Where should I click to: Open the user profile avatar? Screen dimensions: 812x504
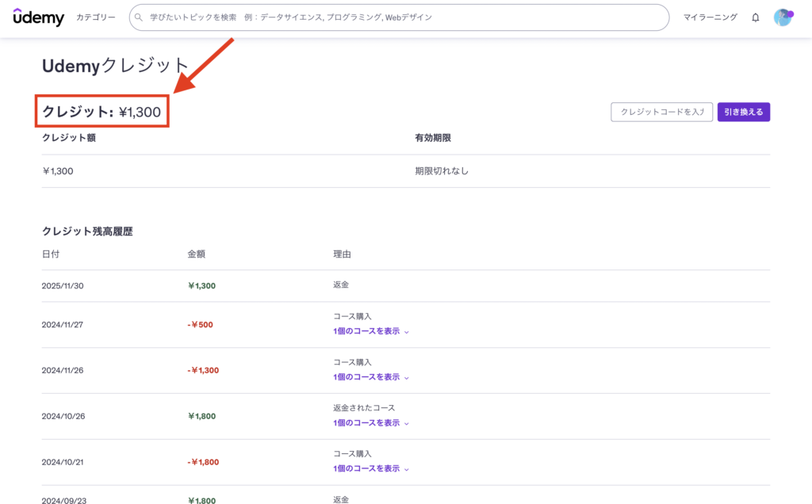(x=783, y=17)
